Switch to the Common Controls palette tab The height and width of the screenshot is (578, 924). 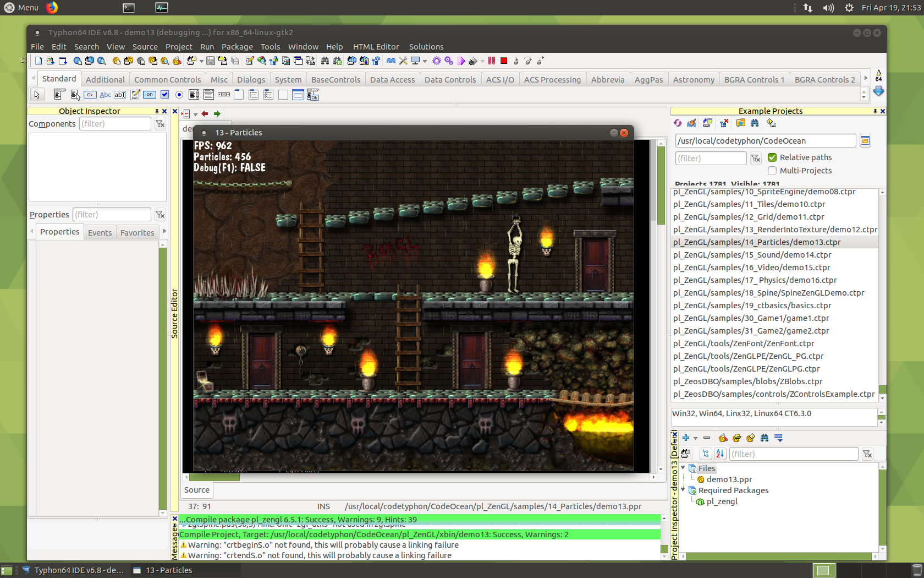168,80
